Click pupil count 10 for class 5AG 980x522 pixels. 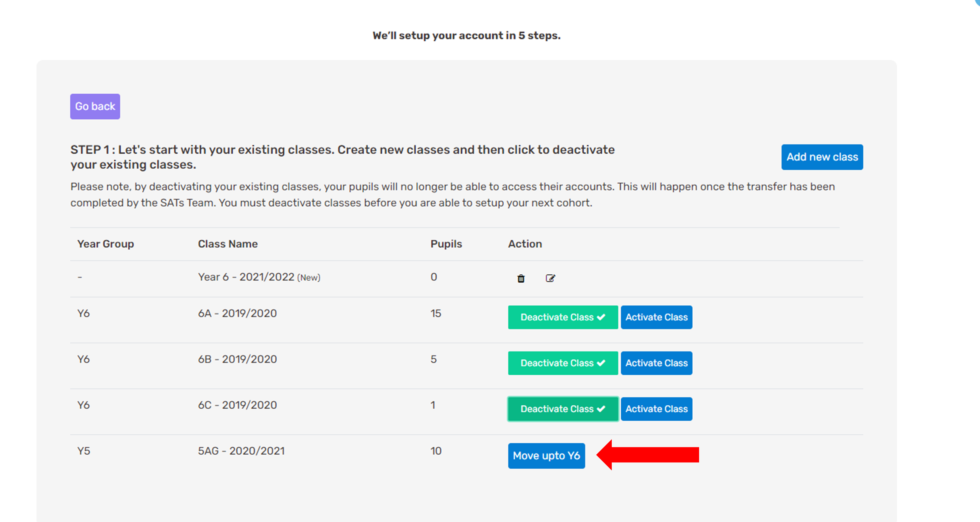436,451
